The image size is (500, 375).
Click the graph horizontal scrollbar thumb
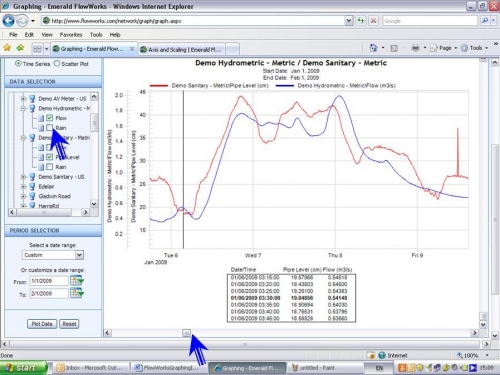[187, 333]
